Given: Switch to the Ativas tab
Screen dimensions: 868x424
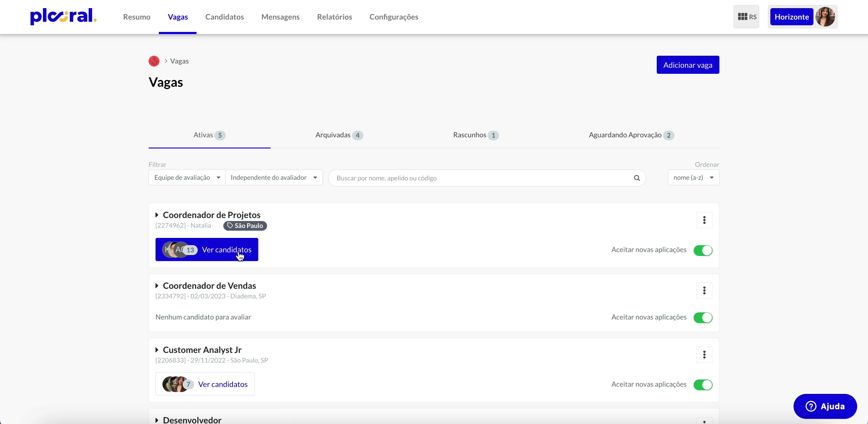Looking at the screenshot, I should click(209, 135).
